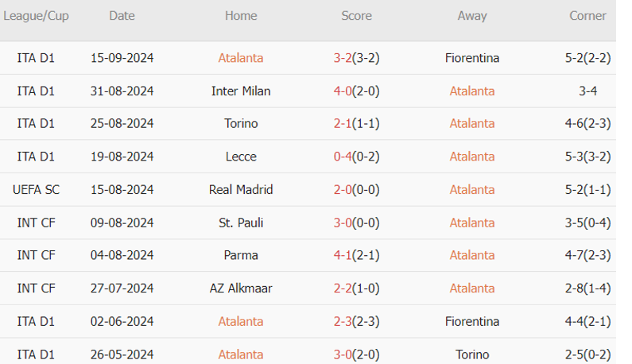Open the 2-2(1-0) AZ Alkmaar score

[356, 288]
